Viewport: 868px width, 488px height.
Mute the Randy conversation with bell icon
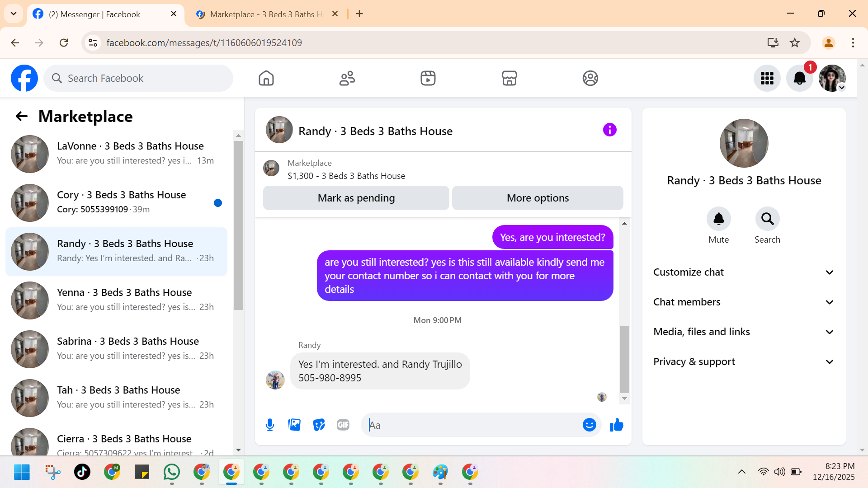[x=719, y=219]
